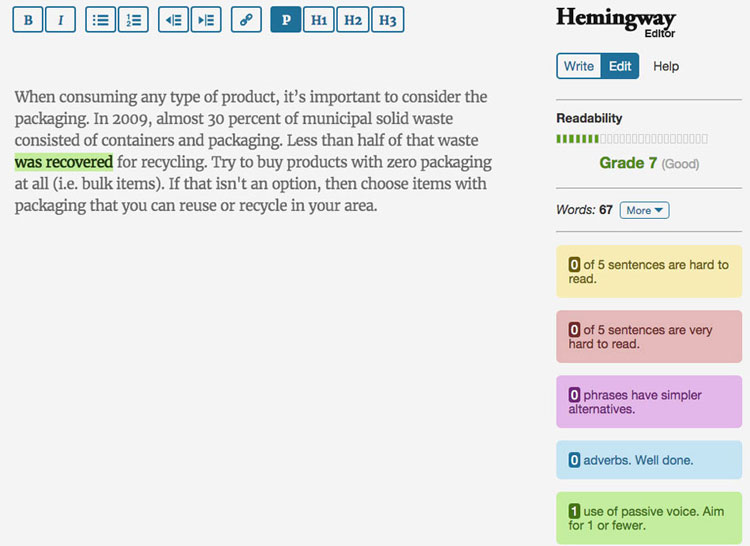This screenshot has height=546, width=750.
Task: Click the simpler alternatives purple card
Action: coord(649,402)
